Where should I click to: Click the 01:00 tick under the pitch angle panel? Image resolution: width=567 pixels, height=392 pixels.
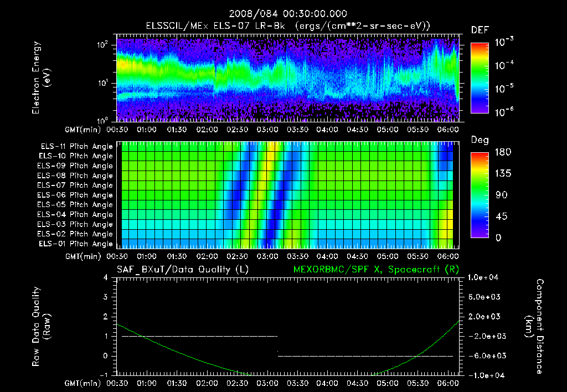point(146,256)
